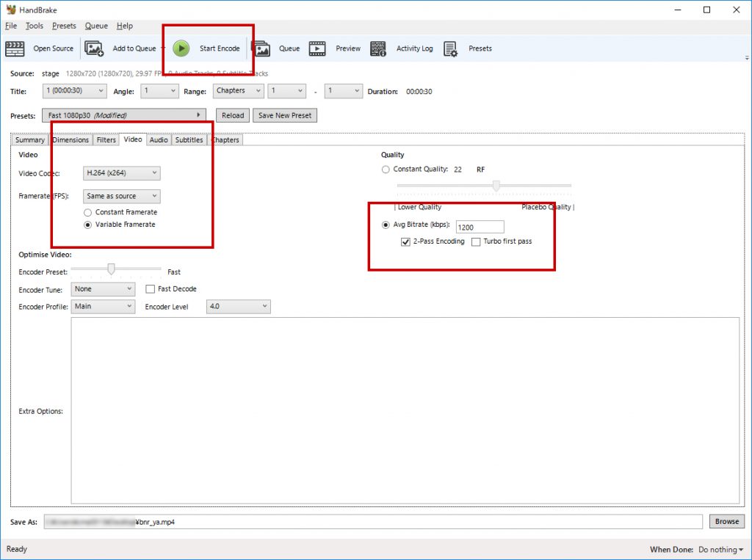Open the Activity Log icon

pos(378,48)
